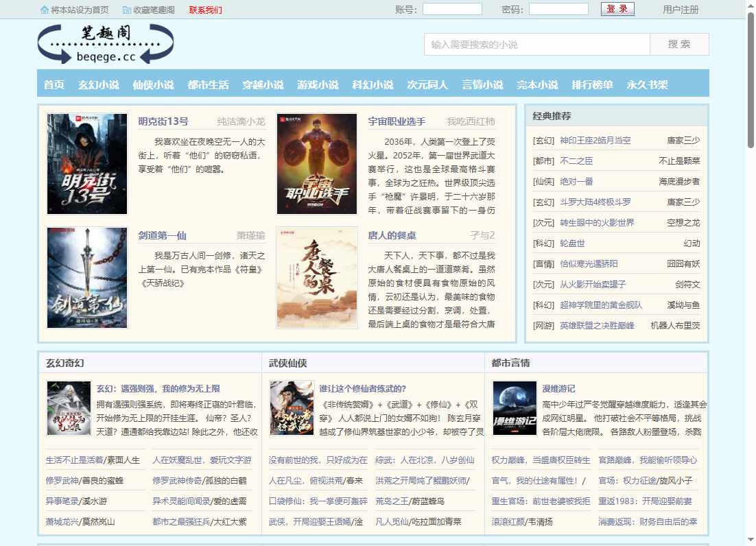Click the 唐人的餐桌 book cover
Image resolution: width=756 pixels, height=546 pixels.
[317, 277]
